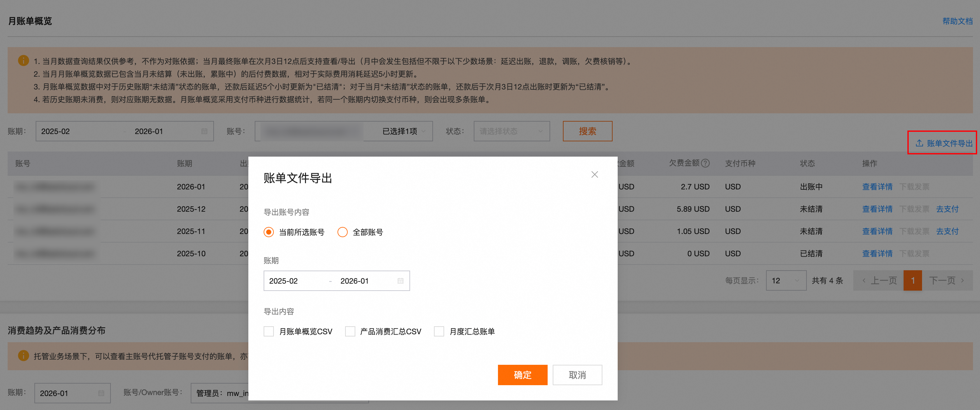Close the 账单文件导出 dialog with X icon
Image resolution: width=980 pixels, height=410 pixels.
tap(594, 174)
